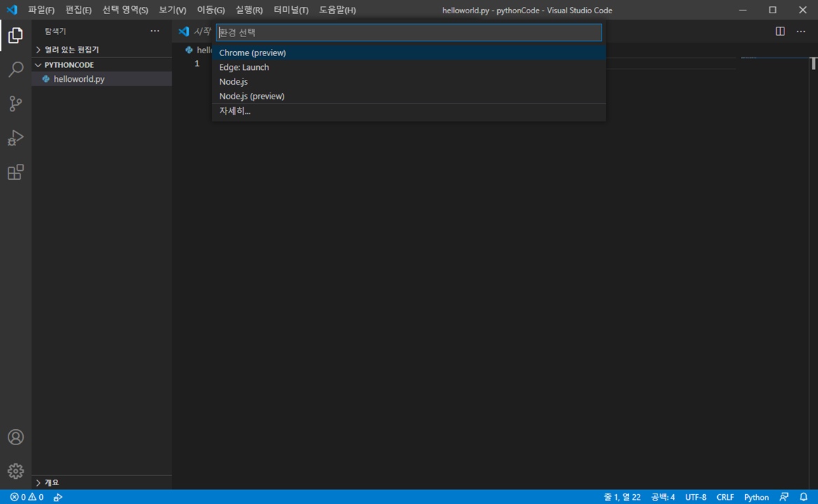Select language mode Python in status bar
818x504 pixels.
(756, 497)
